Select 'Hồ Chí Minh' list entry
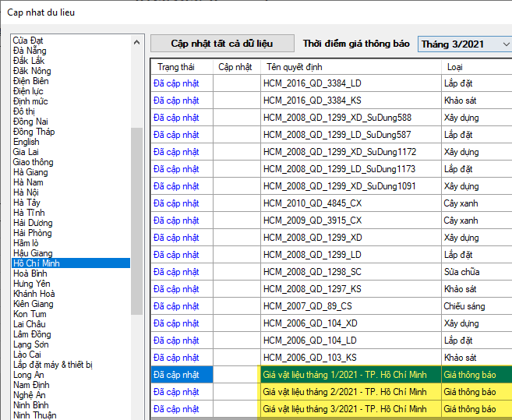This screenshot has height=420, width=512. tap(36, 263)
